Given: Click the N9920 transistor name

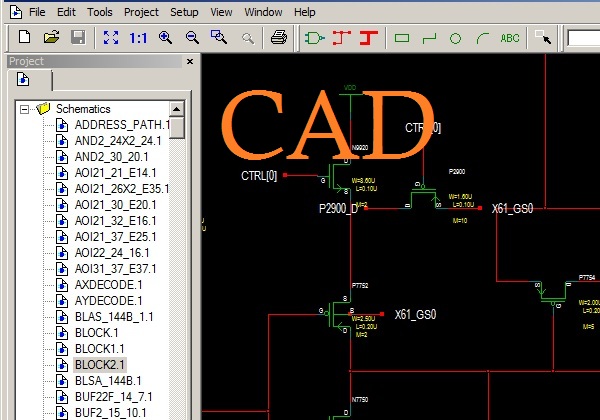Looking at the screenshot, I should [360, 148].
